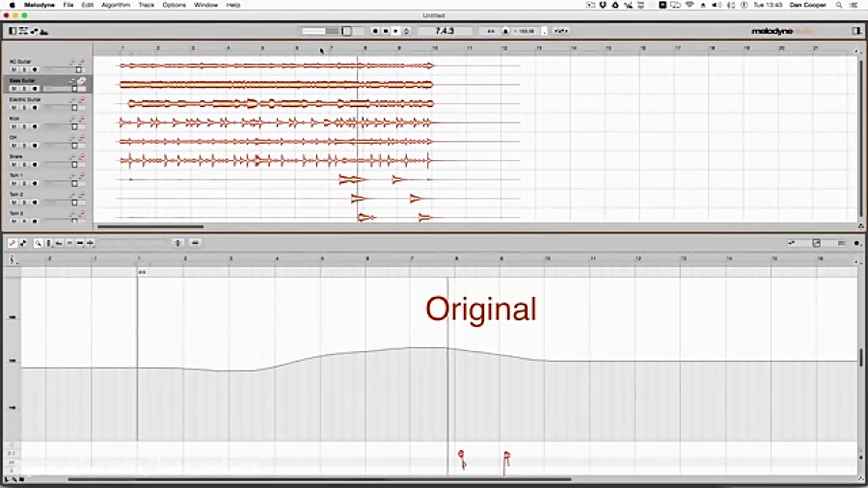Click the button right of the tempo dropdown
Screen dimensions: 868x488
(560, 31)
